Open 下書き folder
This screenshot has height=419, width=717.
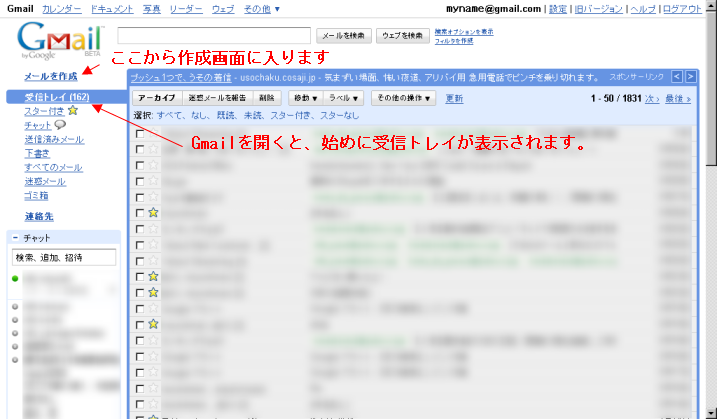tap(37, 153)
